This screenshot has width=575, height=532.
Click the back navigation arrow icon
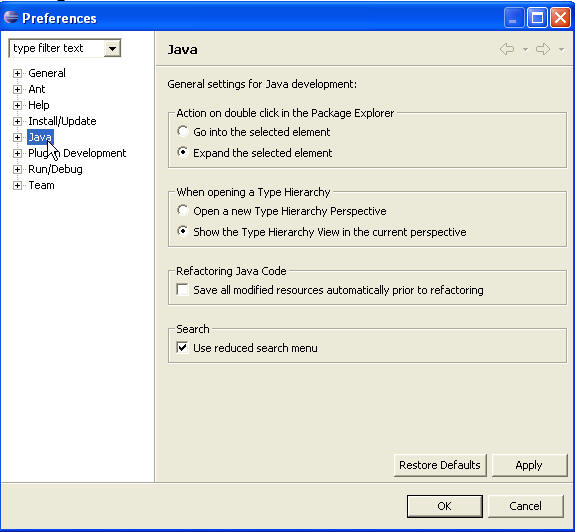[x=507, y=49]
